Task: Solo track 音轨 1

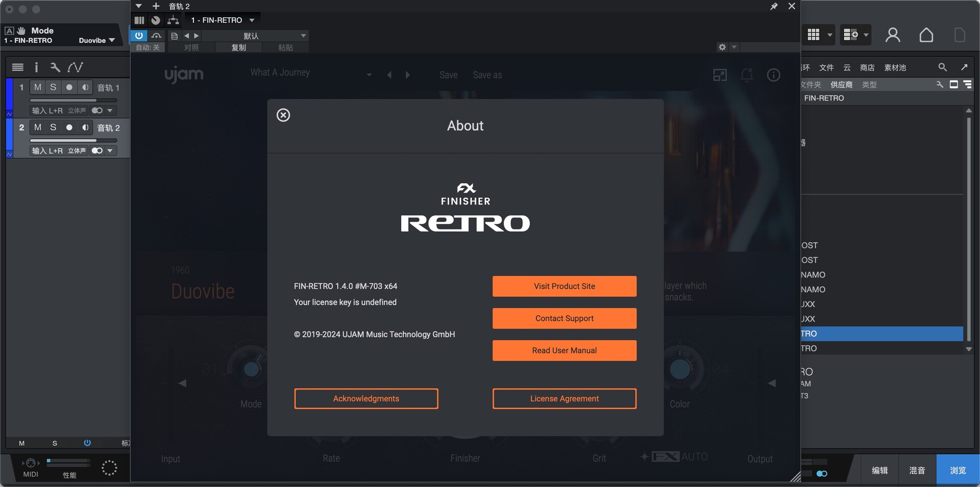Action: click(53, 87)
